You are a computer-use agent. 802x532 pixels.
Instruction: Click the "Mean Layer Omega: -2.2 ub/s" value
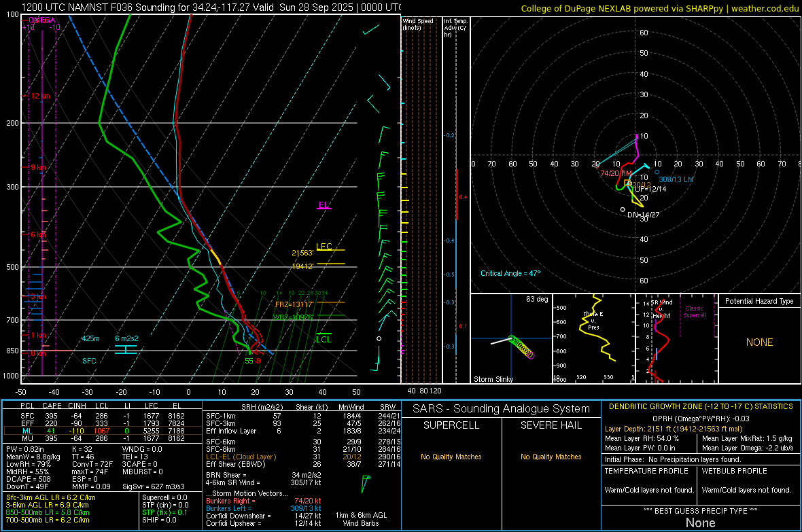(748, 448)
